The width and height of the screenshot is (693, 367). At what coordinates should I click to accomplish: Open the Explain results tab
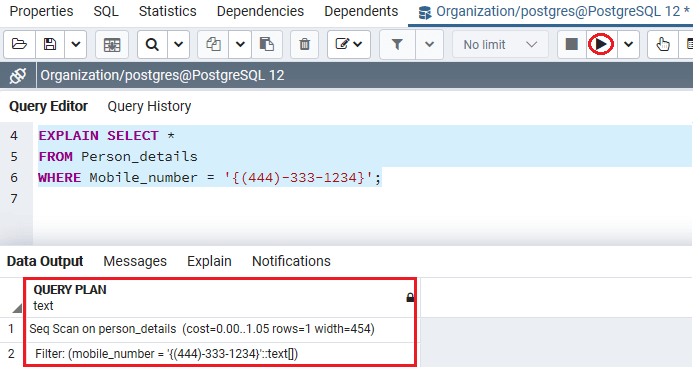tap(209, 261)
